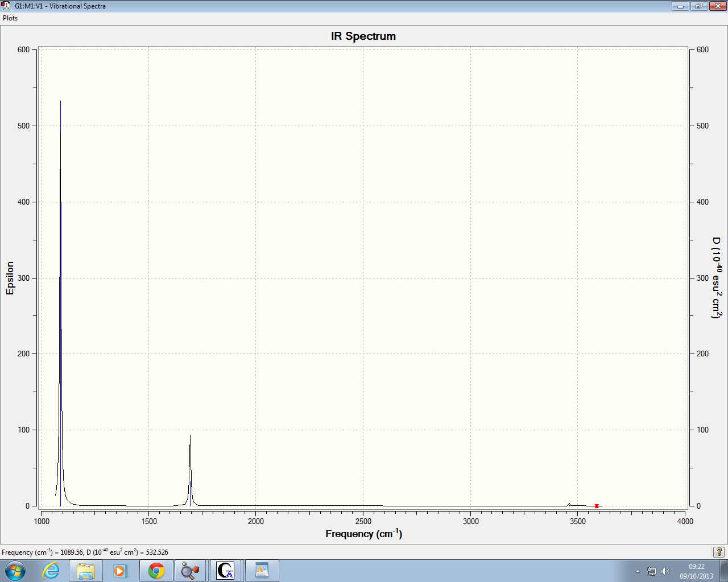Open the Vibrational Spectra window system menu icon
This screenshot has width=728, height=582.
(x=6, y=6)
